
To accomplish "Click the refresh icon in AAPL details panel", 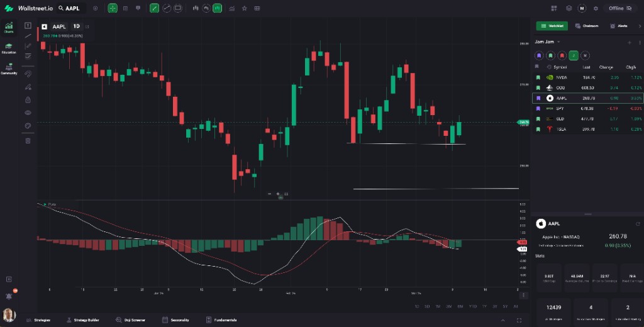I will pyautogui.click(x=638, y=224).
